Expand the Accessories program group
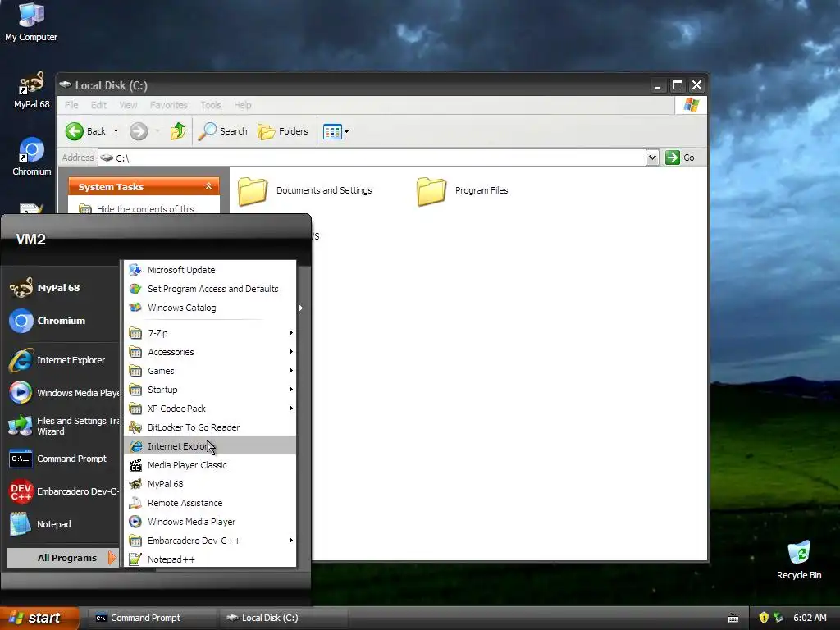Viewport: 840px width, 630px height. pos(210,352)
